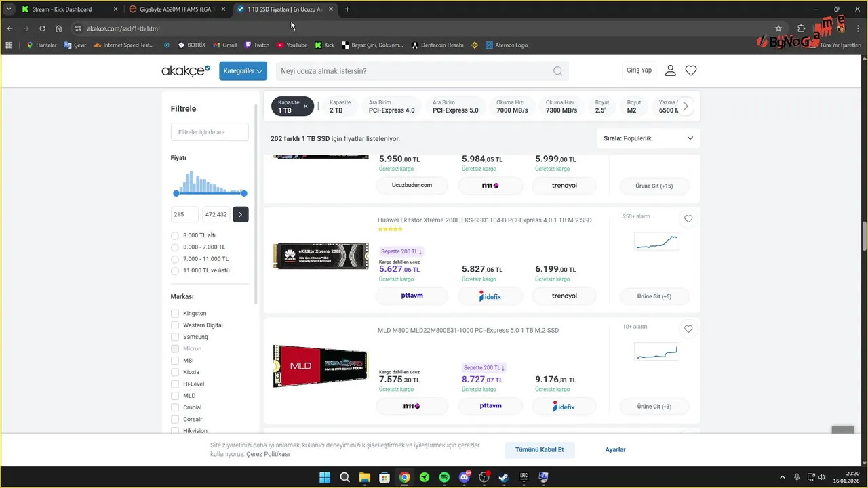This screenshot has height=488, width=868.
Task: Open the favorites heart icon in the header
Action: click(x=691, y=70)
